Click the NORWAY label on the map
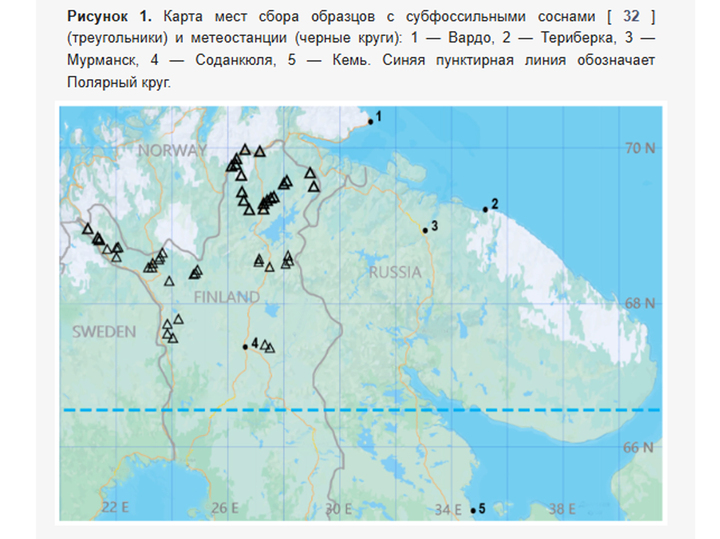The width and height of the screenshot is (720, 539). point(172,150)
